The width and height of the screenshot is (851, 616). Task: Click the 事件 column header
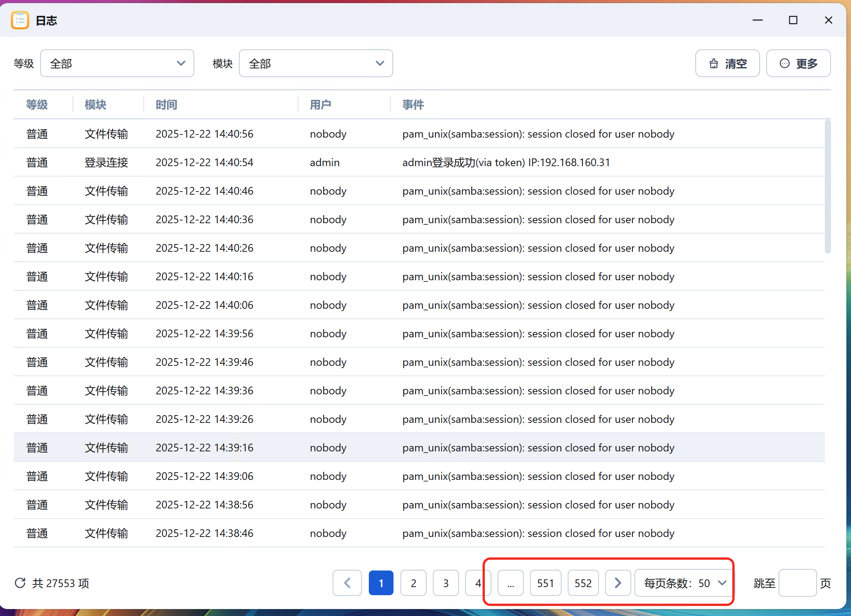click(x=413, y=104)
